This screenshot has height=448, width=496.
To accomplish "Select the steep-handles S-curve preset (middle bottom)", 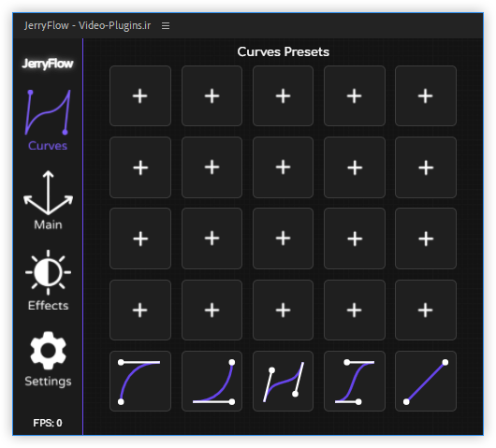I will (x=284, y=381).
